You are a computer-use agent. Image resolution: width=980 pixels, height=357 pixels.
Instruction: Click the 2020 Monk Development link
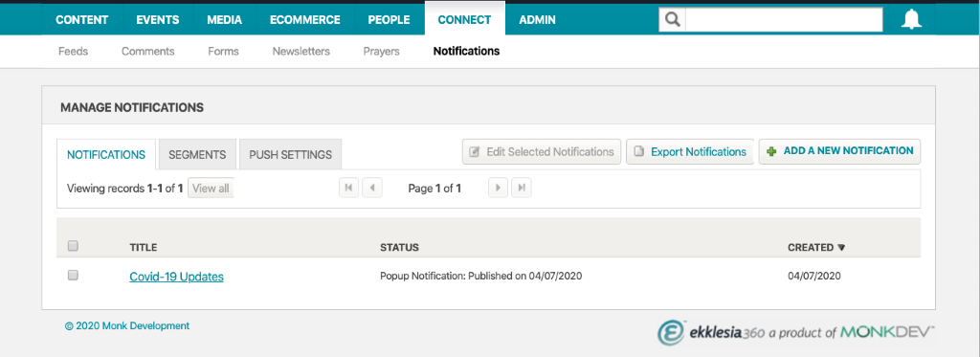pyautogui.click(x=127, y=325)
